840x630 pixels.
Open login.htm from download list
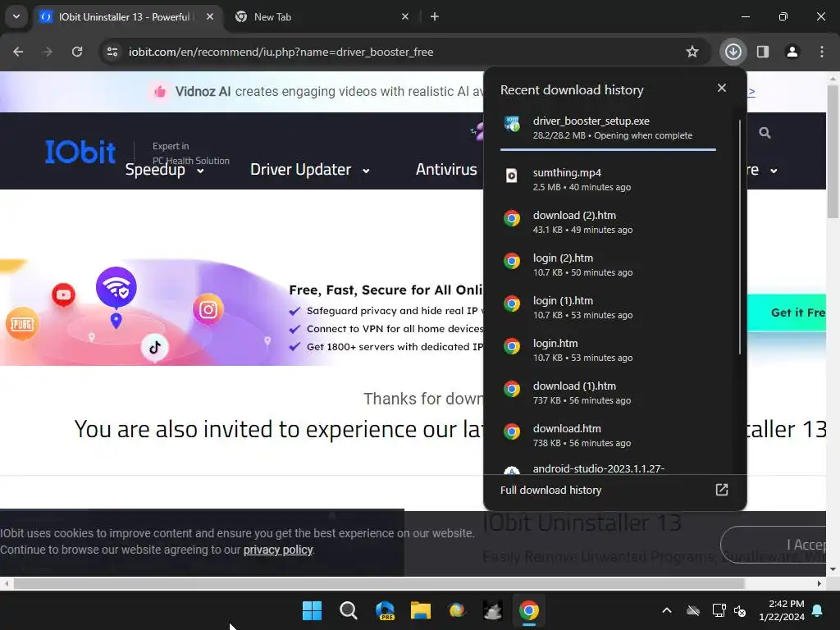point(608,349)
